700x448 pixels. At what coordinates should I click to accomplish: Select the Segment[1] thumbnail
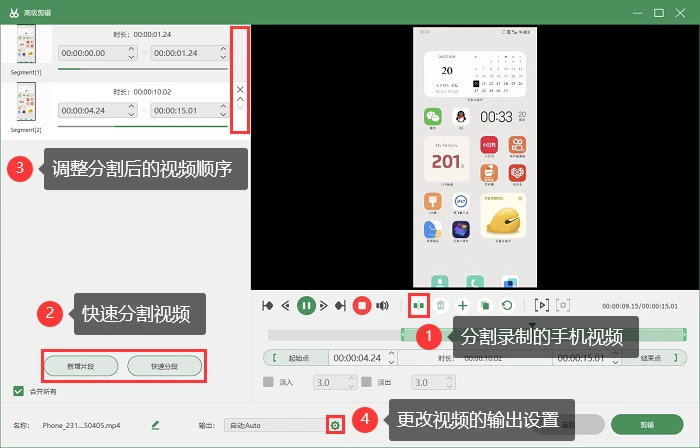click(x=26, y=44)
